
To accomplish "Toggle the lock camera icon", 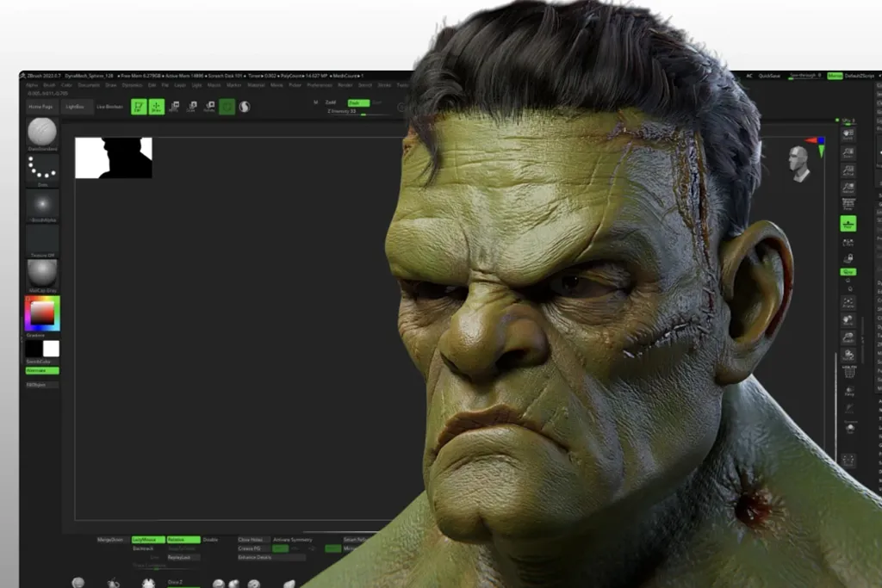I will 848,258.
